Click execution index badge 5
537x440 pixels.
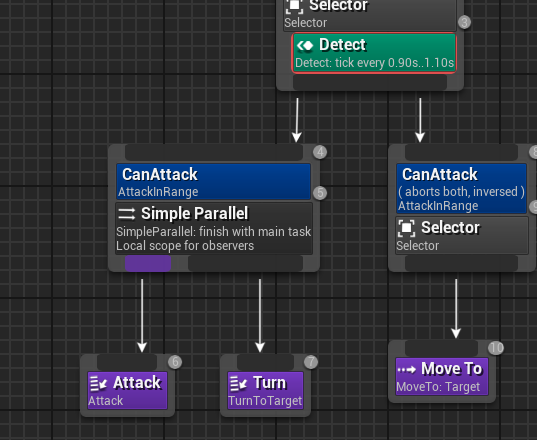click(320, 193)
